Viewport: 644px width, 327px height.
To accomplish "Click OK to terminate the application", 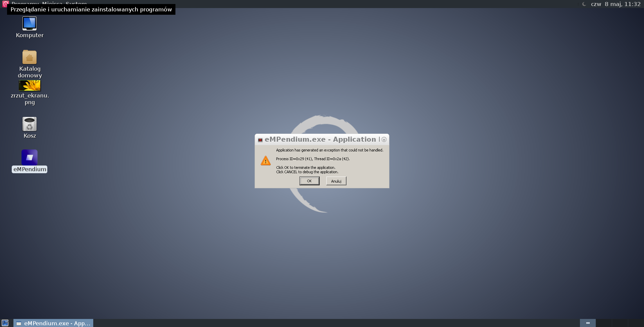I will coord(309,181).
